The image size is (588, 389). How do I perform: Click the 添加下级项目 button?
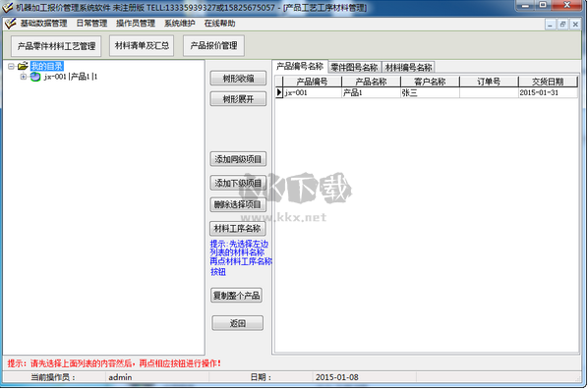coord(238,183)
